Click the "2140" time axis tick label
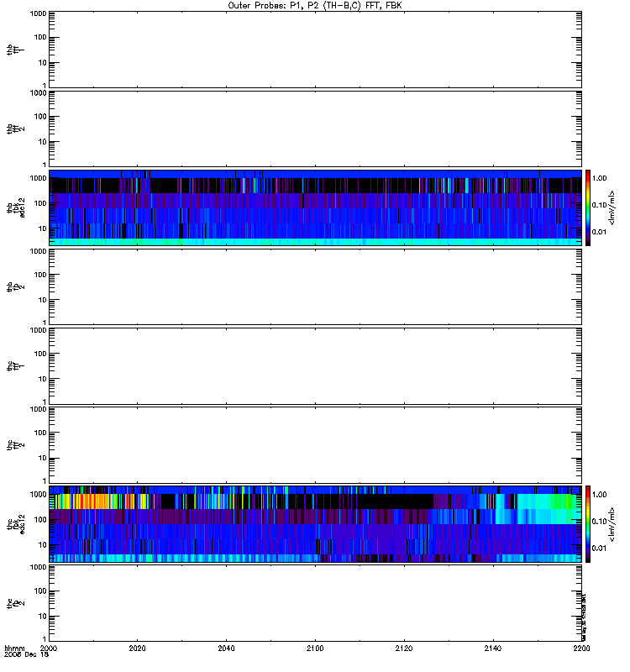The image size is (630, 672). [x=493, y=648]
